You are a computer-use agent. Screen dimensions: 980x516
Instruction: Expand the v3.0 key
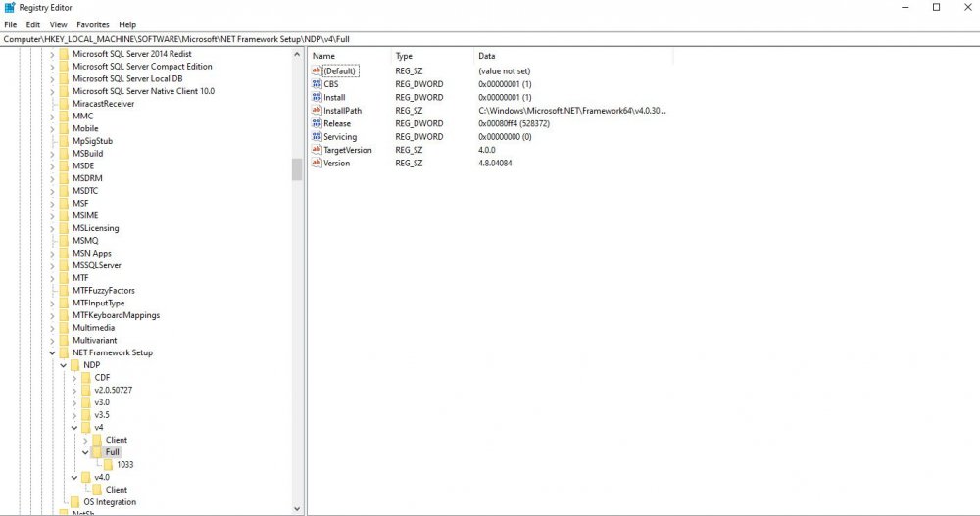click(x=74, y=403)
